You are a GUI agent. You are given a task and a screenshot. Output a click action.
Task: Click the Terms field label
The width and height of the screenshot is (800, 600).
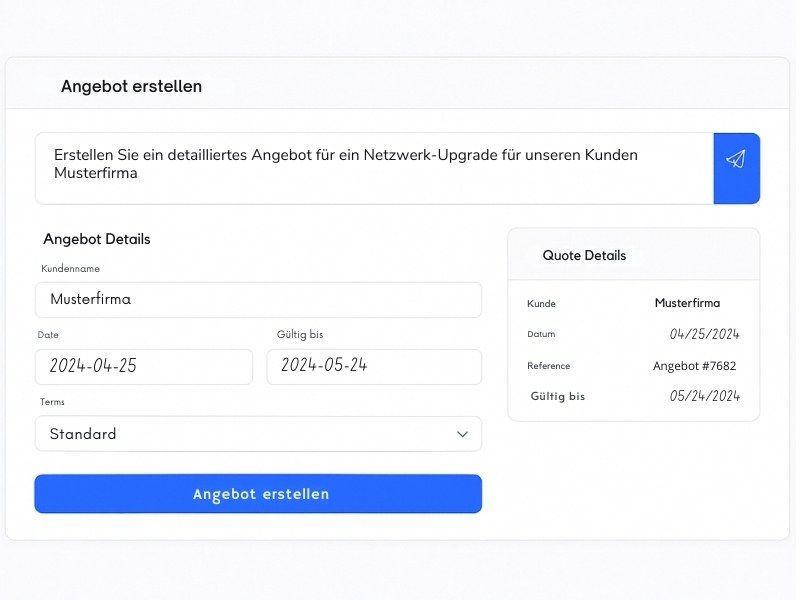tap(52, 402)
